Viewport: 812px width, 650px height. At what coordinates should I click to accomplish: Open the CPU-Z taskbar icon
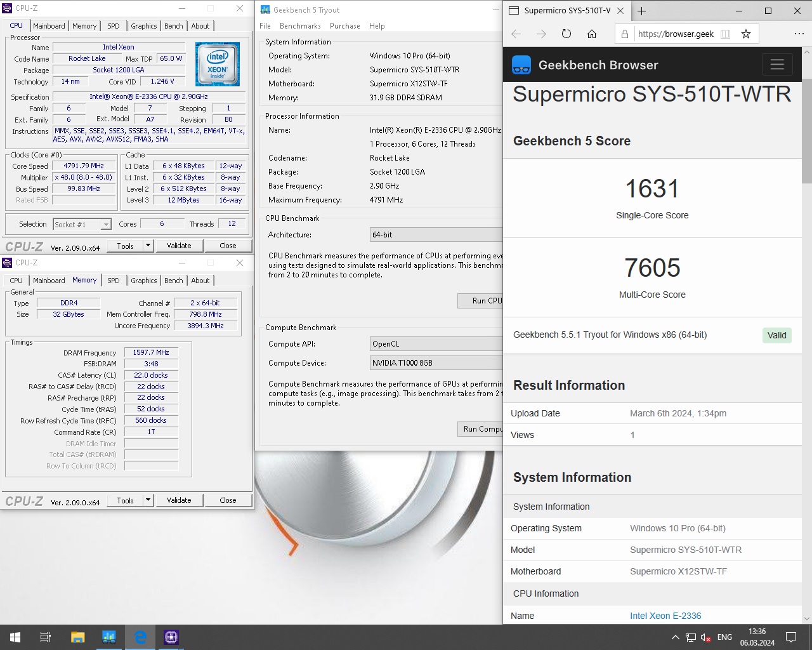pyautogui.click(x=171, y=637)
